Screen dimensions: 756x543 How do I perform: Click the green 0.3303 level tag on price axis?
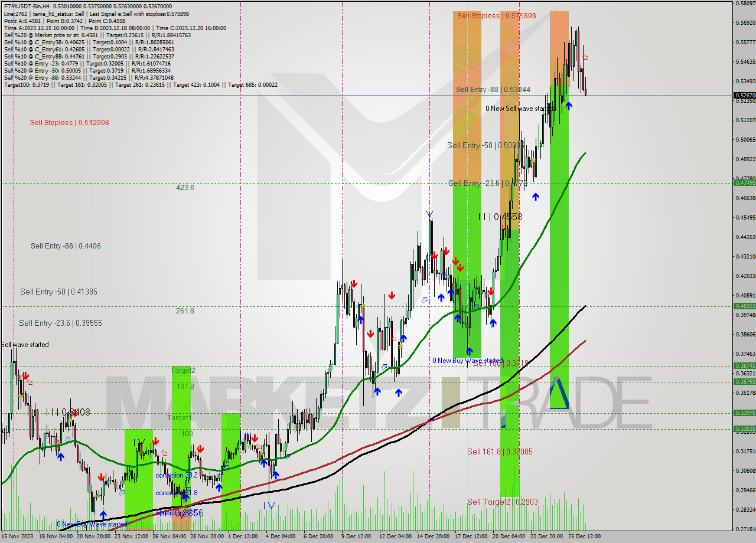click(x=745, y=428)
